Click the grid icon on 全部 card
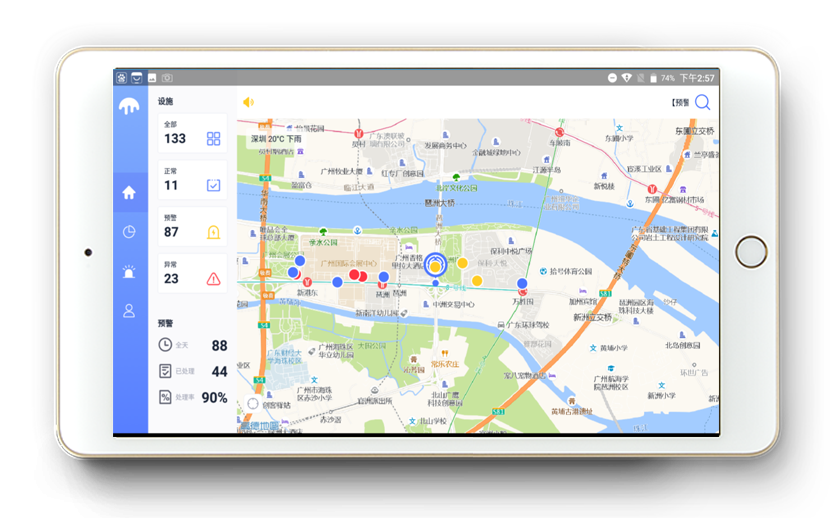830x518 pixels. pos(213,139)
